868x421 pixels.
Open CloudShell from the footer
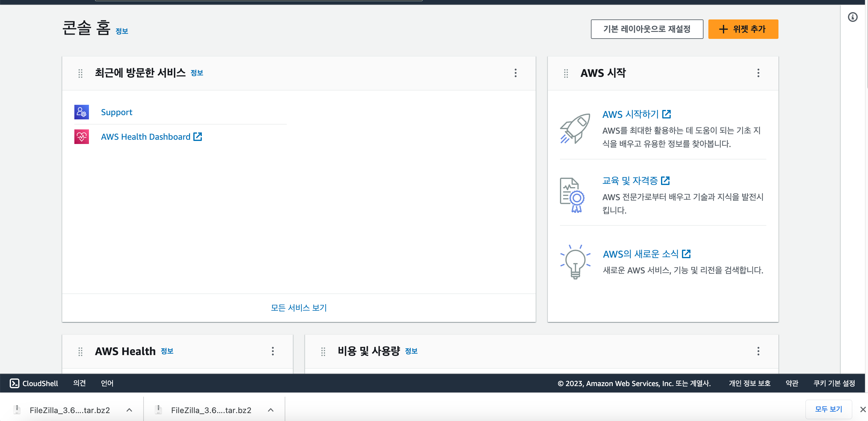[x=34, y=383]
